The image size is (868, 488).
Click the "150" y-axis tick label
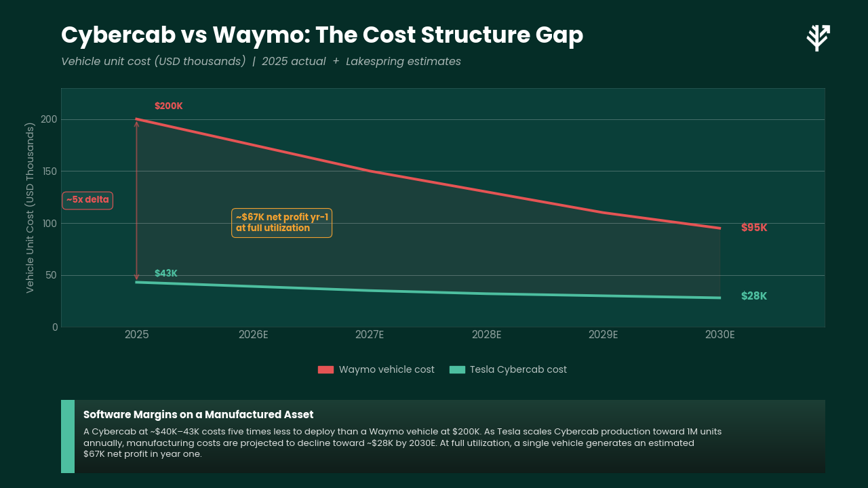[50, 171]
